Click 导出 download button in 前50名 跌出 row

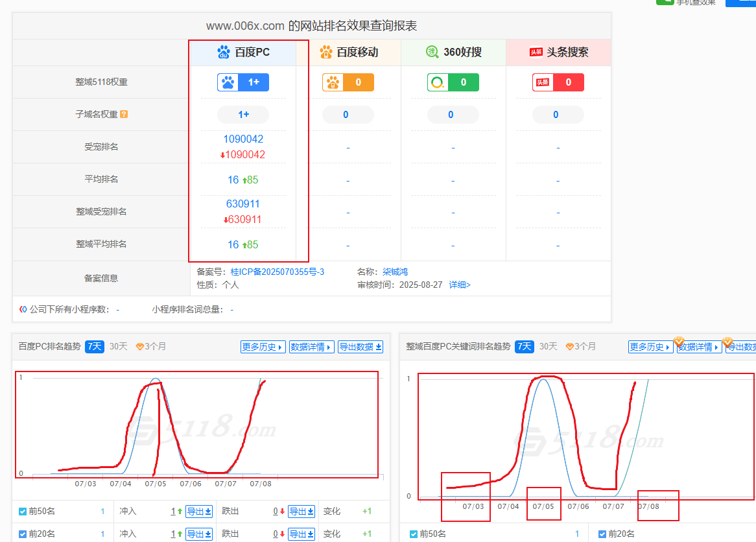tap(301, 512)
